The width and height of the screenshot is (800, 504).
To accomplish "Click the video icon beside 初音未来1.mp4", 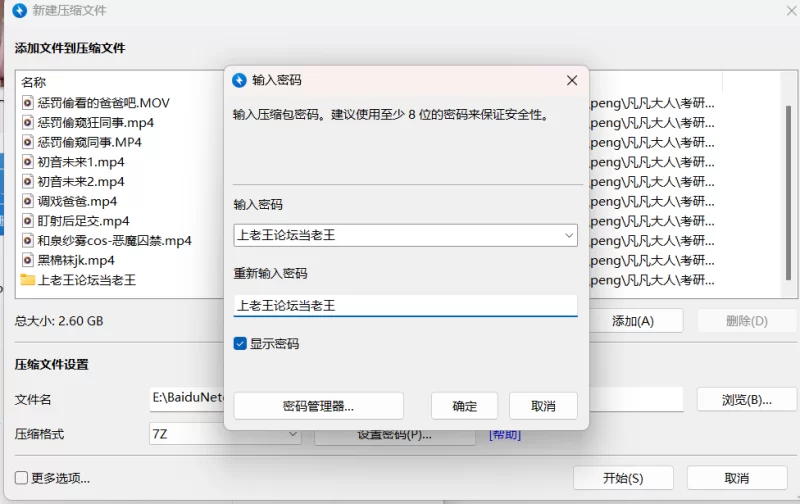I will point(28,162).
